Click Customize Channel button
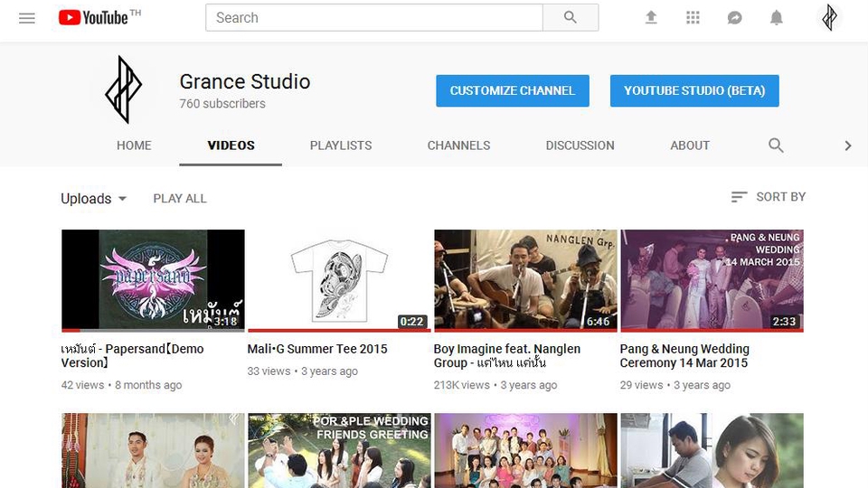 [513, 90]
